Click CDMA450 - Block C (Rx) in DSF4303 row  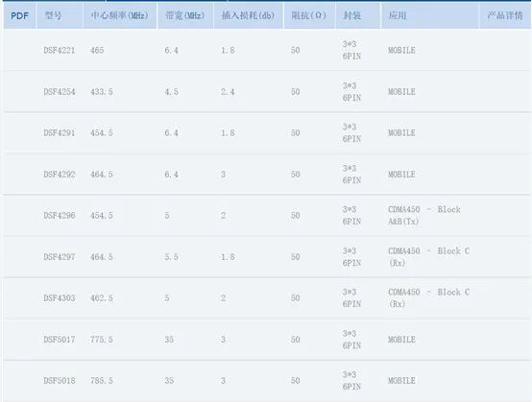[429, 298]
